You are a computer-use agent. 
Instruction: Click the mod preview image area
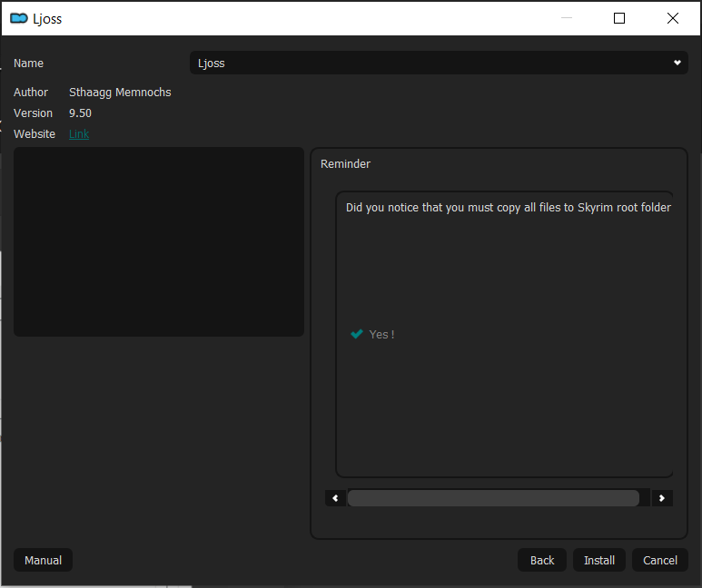coord(159,241)
